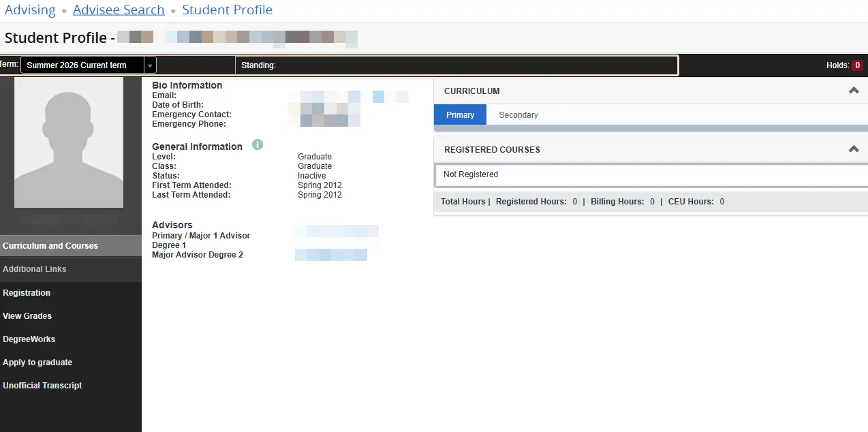Click the Major Advisor Degree 2 name
Screen dimensions: 868x432
click(x=331, y=255)
